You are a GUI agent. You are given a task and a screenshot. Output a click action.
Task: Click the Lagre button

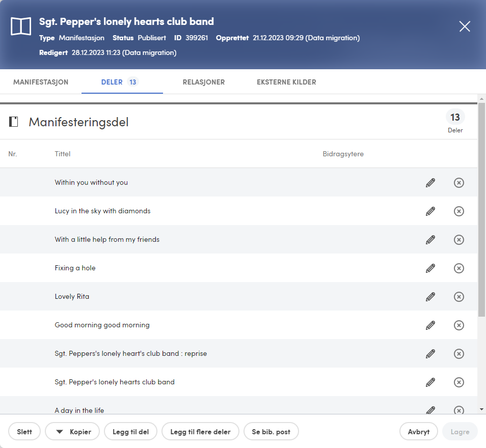coord(460,432)
